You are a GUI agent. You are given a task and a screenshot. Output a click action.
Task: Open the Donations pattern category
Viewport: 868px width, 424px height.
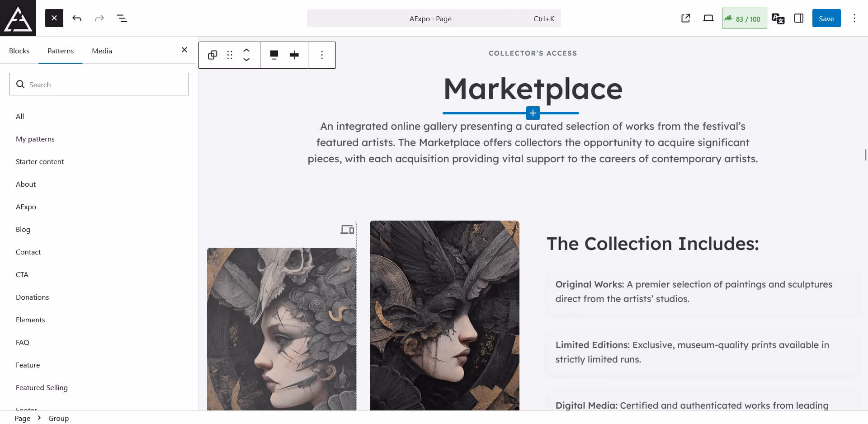(x=32, y=297)
